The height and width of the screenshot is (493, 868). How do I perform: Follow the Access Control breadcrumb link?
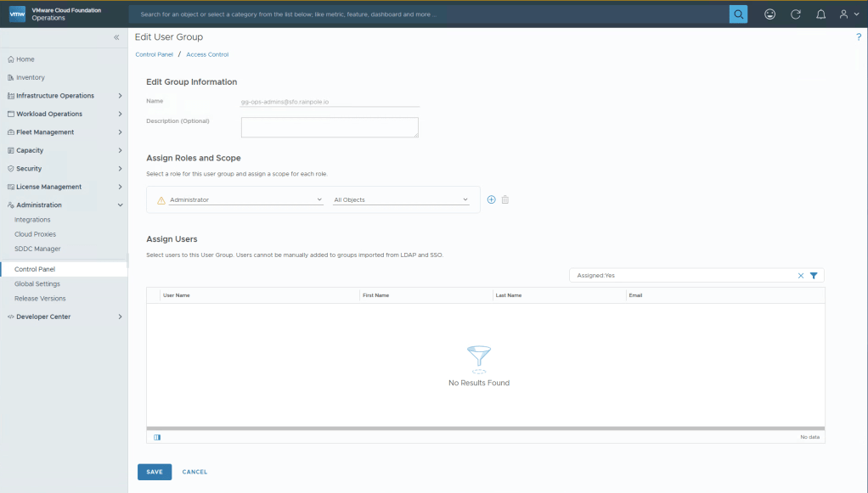click(207, 54)
